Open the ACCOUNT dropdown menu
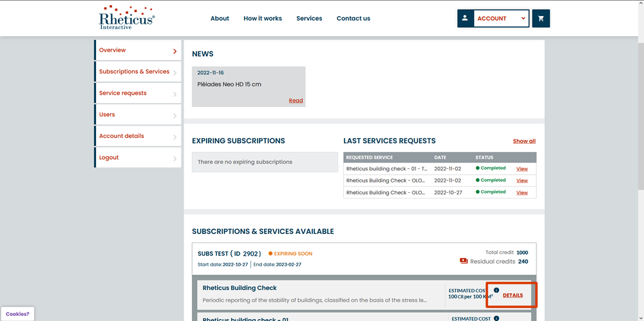 pyautogui.click(x=501, y=19)
